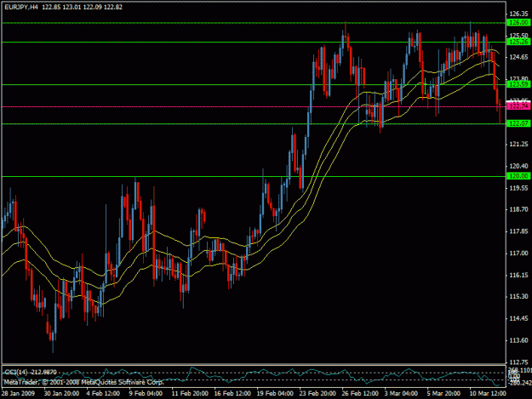Select the green 123.59 price level tag
532x399 pixels.
518,84
